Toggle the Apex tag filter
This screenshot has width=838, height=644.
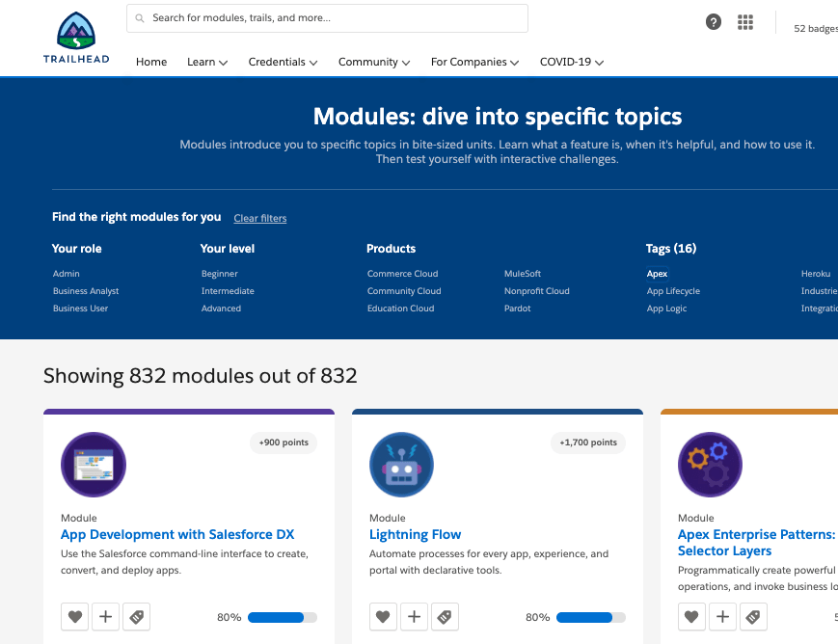pos(657,274)
